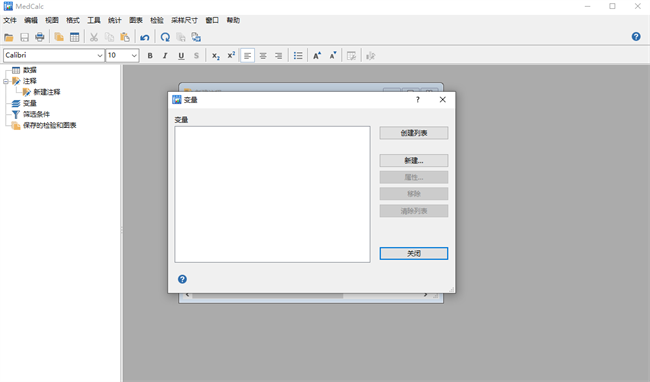This screenshot has width=650, height=382.
Task: Click the background window's horizontal scrollbar
Action: pos(267,296)
